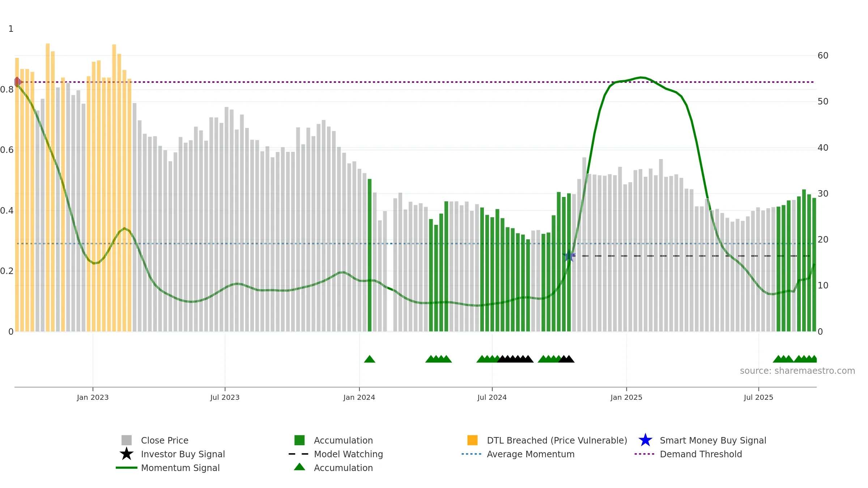
Task: Click the gray Close Price legend square
Action: [x=127, y=440]
